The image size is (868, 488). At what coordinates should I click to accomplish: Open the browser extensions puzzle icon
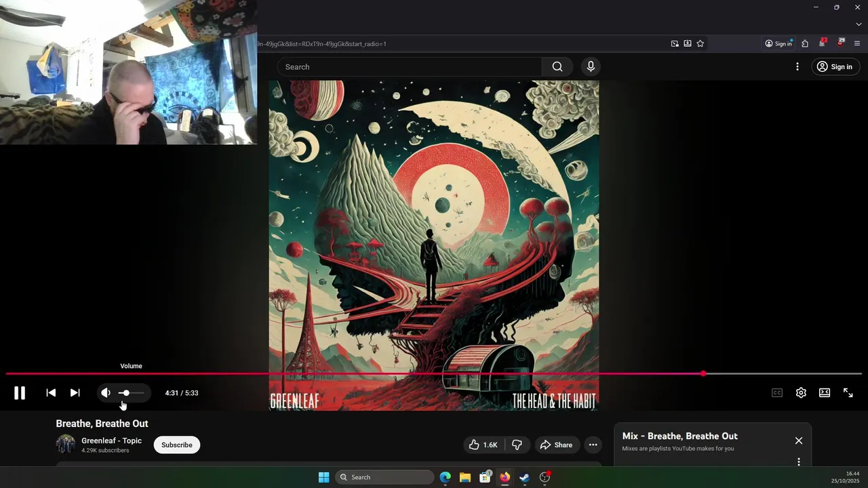pos(805,43)
